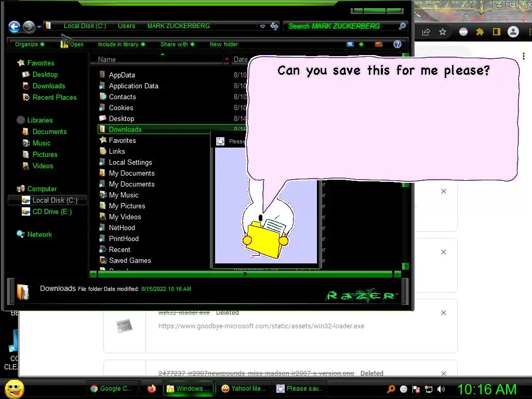
Task: Switch to Yahoo! Messenger in taskbar
Action: click(244, 389)
